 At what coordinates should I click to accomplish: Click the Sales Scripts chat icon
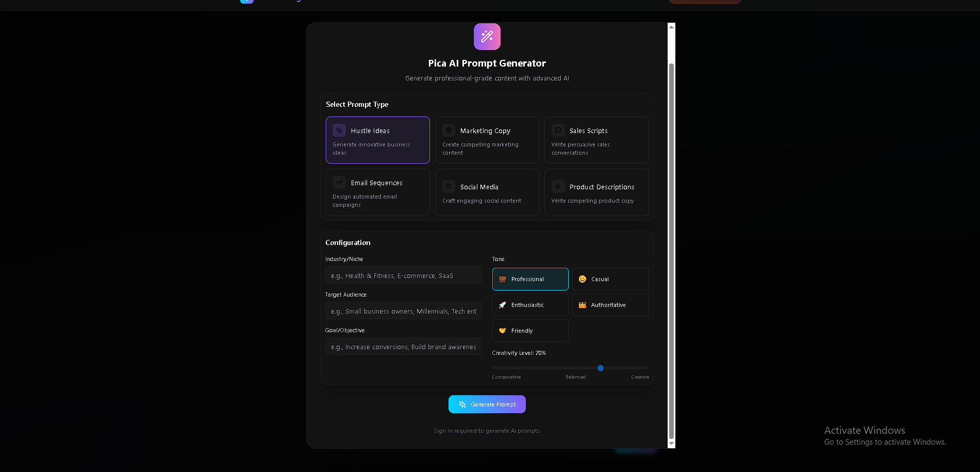(x=558, y=131)
